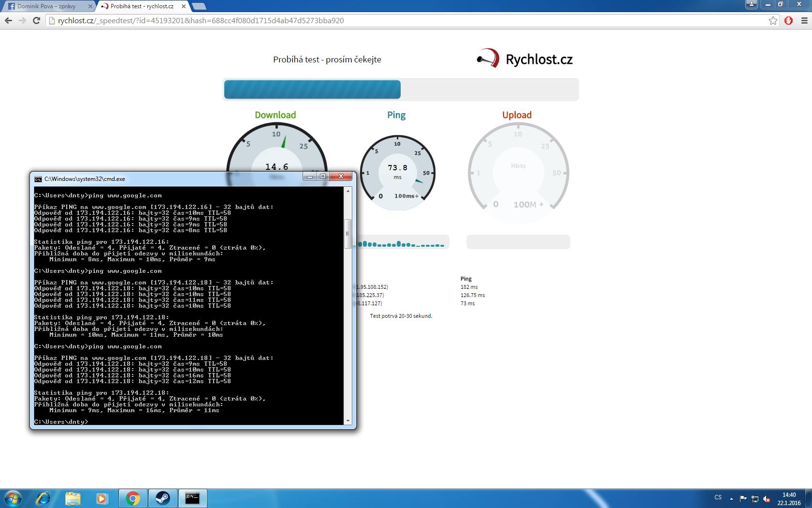Go back to the previous page
The width and height of the screenshot is (812, 508).
[8, 21]
